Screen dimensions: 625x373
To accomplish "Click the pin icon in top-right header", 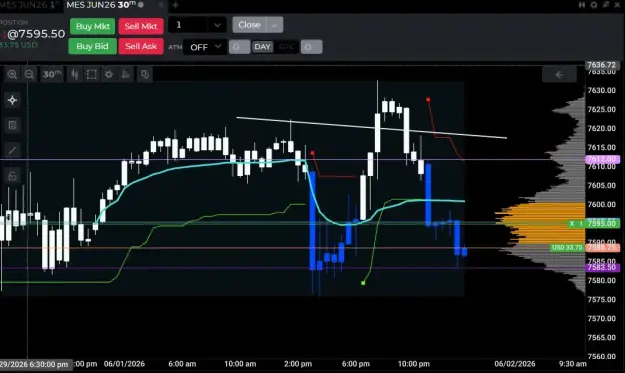I will (x=606, y=5).
